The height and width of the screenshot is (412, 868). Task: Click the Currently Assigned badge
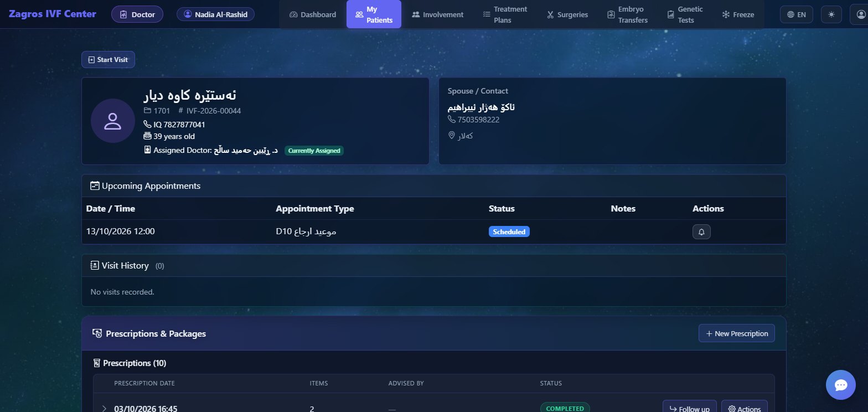pyautogui.click(x=314, y=150)
